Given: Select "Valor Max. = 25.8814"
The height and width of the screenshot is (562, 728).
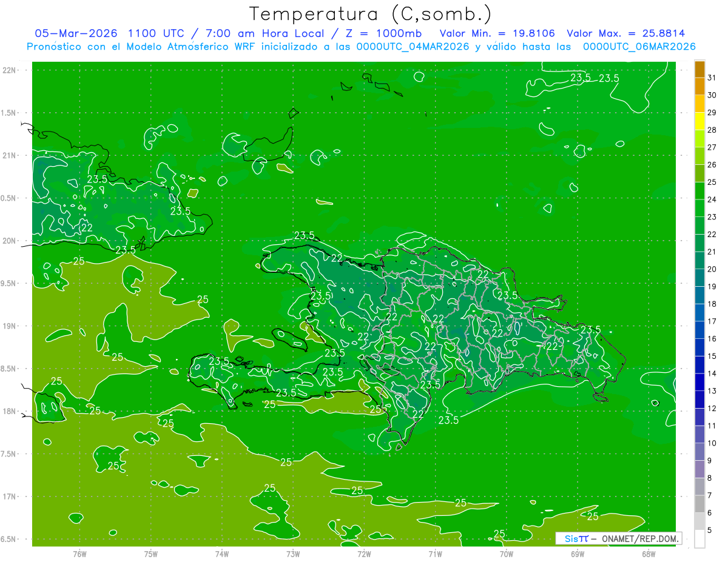Looking at the screenshot, I should 626,33.
